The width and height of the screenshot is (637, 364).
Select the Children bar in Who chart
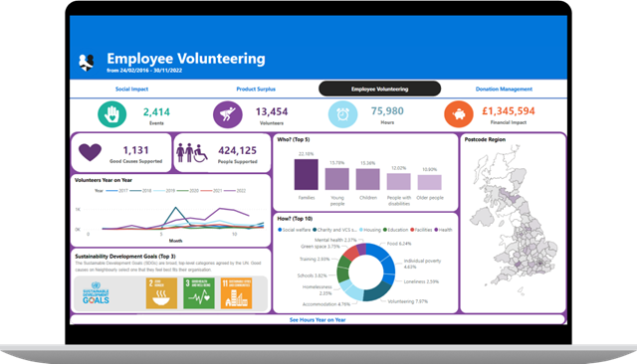(367, 179)
